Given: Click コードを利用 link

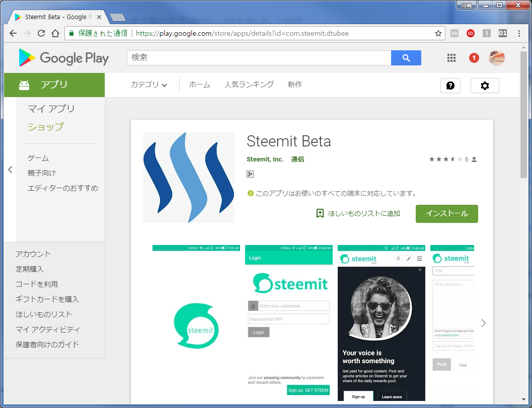Looking at the screenshot, I should [37, 284].
